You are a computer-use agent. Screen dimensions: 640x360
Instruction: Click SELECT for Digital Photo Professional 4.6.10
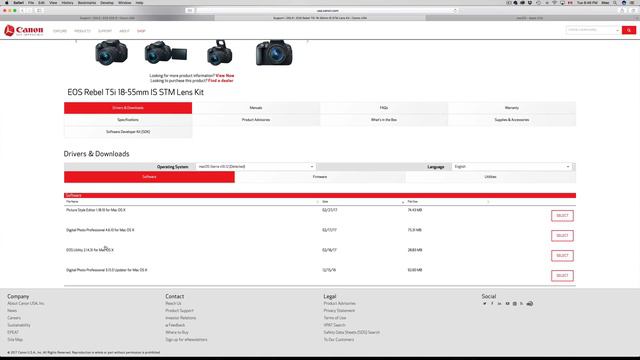click(562, 236)
